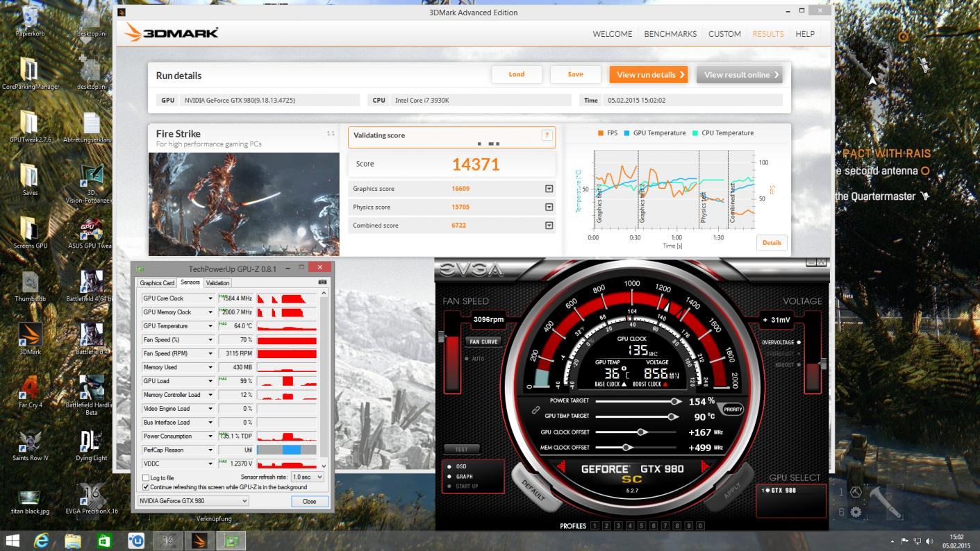Open the Far Cry 4 desktop shortcut

pos(30,392)
